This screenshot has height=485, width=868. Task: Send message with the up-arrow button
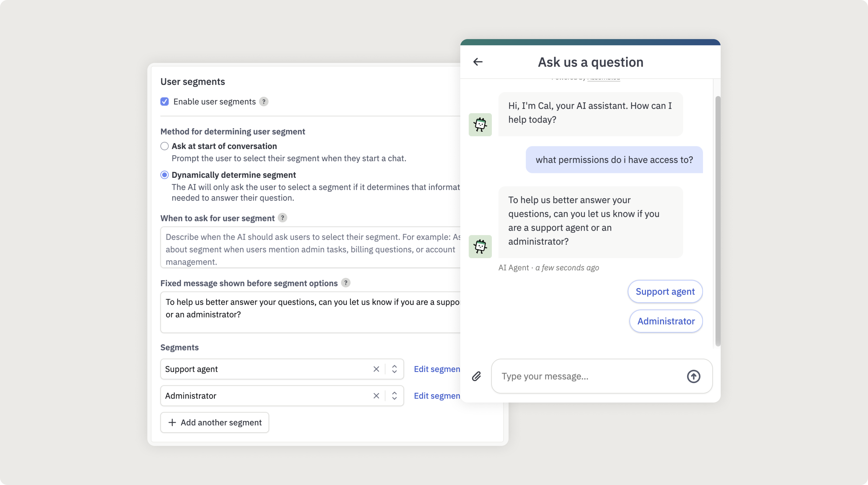(693, 376)
